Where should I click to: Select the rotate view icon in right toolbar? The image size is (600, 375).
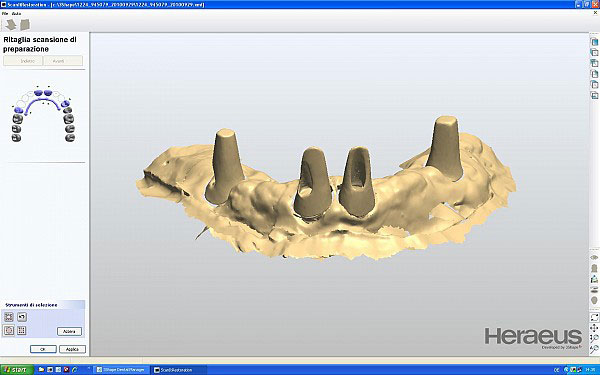[x=594, y=317]
